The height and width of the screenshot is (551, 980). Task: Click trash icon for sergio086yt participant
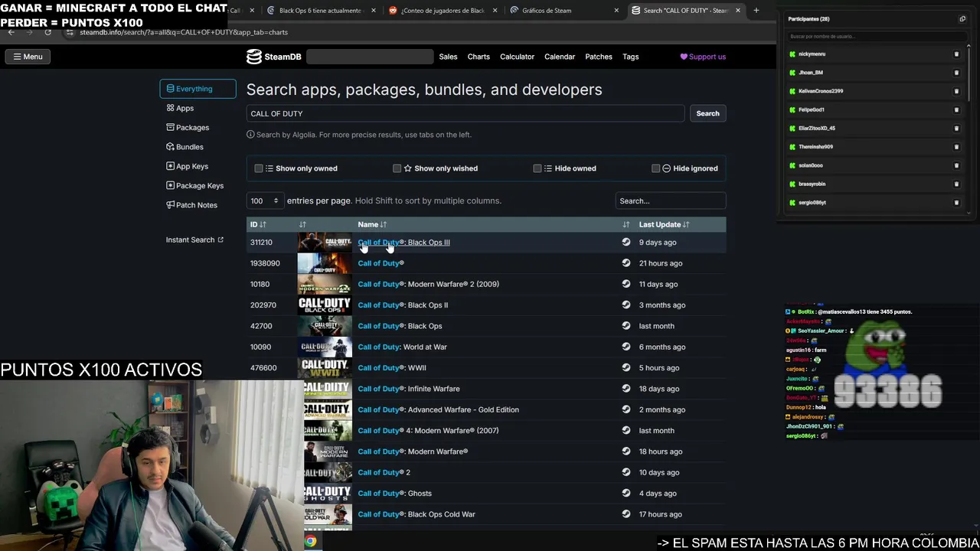[x=956, y=203]
